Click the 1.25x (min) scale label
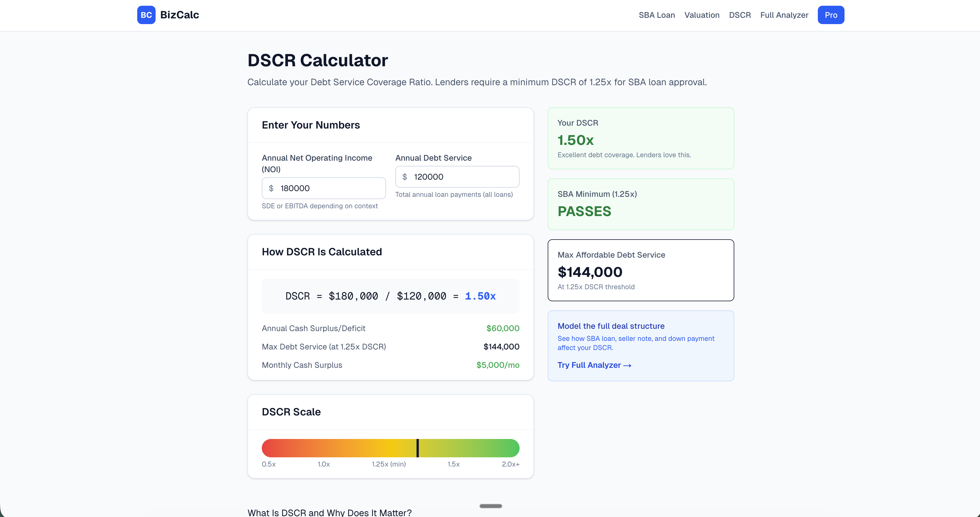 click(388, 464)
